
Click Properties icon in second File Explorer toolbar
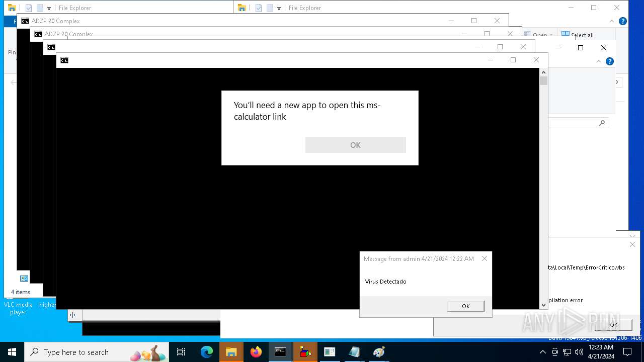[x=259, y=8]
